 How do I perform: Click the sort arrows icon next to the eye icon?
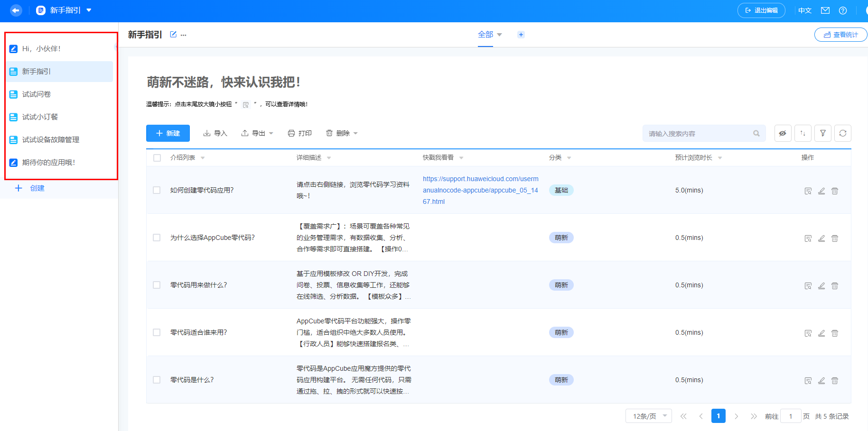tap(803, 133)
